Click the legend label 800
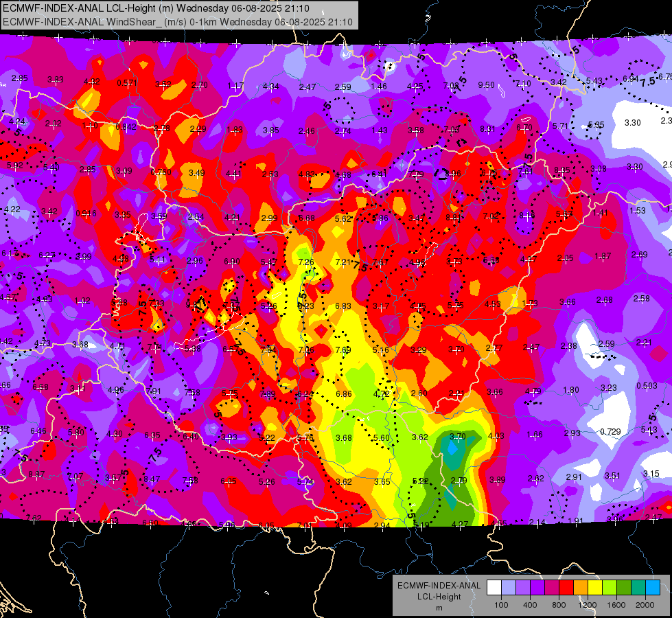672x618 pixels. coord(559,605)
